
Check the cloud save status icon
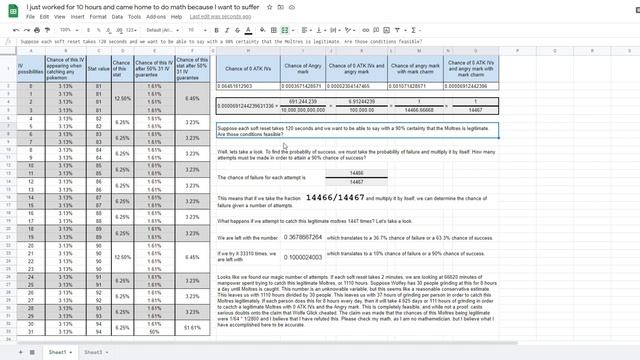292,7
